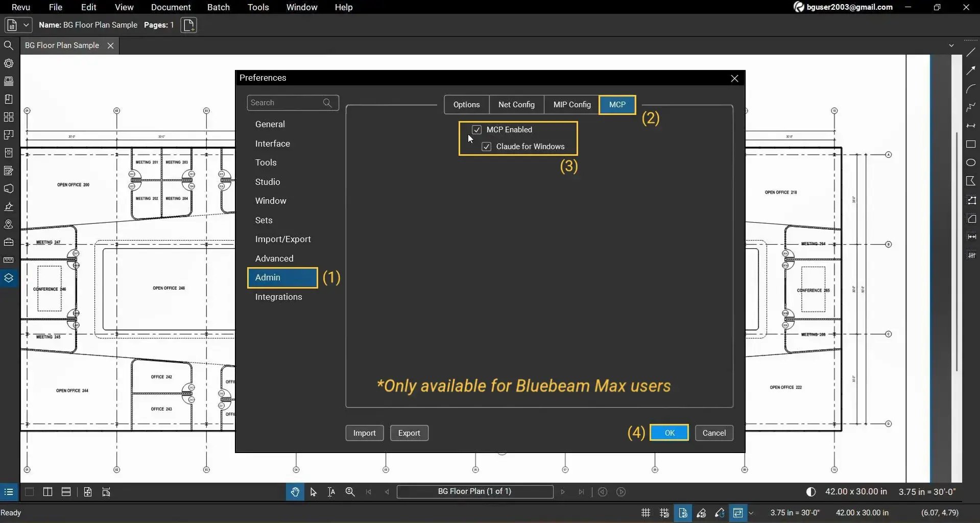Click the vertical scrollbar at right of document
980x523 pixels.
click(x=957, y=252)
